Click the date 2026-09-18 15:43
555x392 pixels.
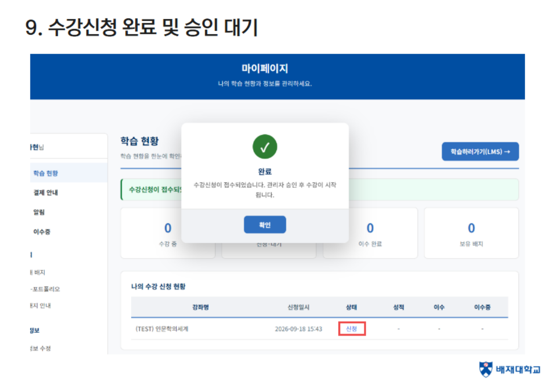299,329
